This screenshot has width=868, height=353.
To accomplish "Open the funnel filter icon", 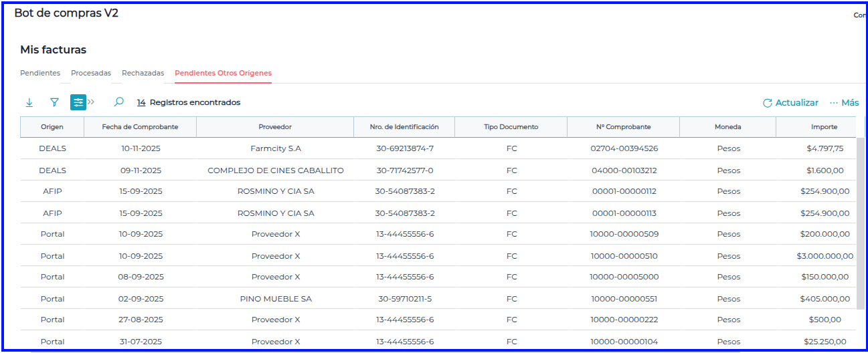I will 54,102.
